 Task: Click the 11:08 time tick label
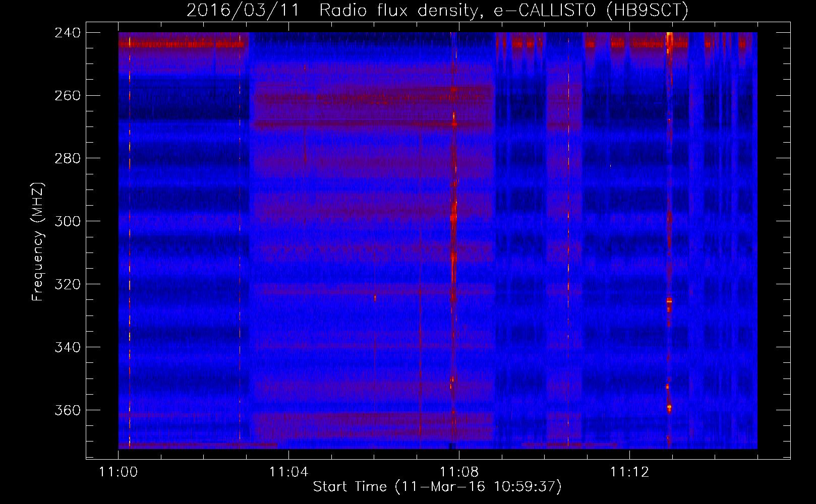[459, 472]
